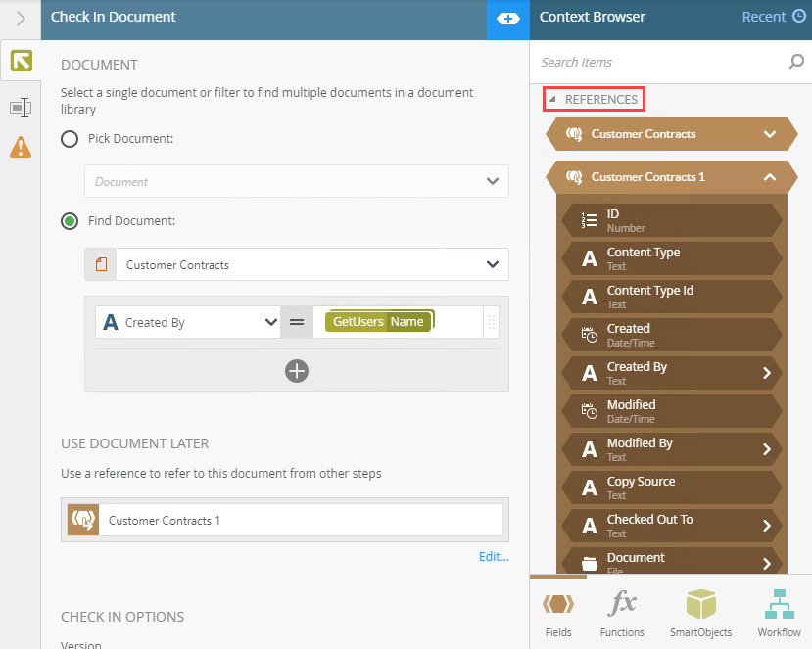Click the Check In Document title
The height and width of the screenshot is (649, 812).
click(114, 17)
